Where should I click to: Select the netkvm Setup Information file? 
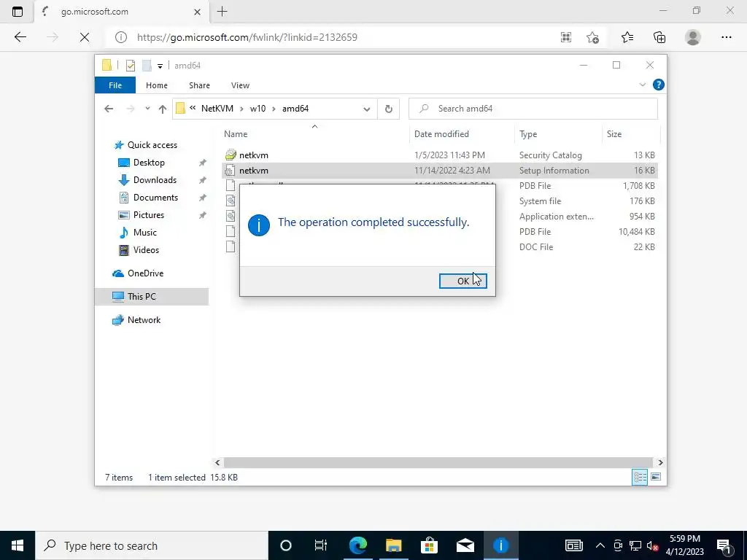coord(439,171)
